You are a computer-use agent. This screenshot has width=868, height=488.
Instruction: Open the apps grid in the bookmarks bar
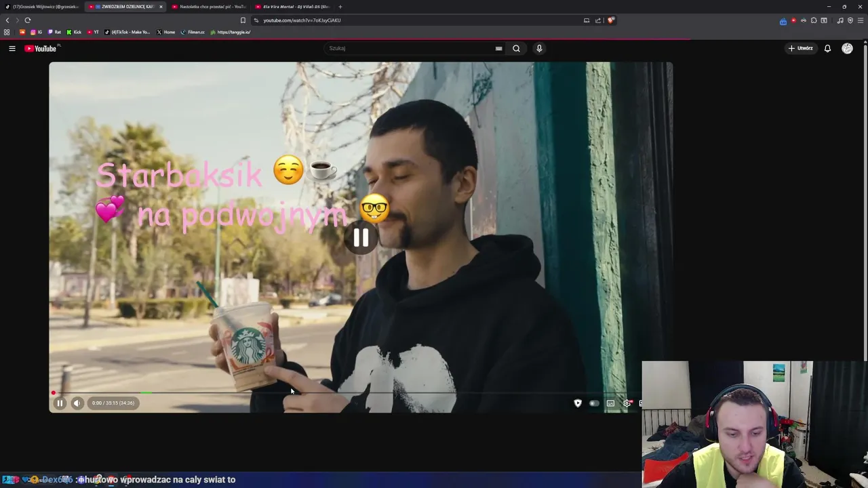(7, 32)
